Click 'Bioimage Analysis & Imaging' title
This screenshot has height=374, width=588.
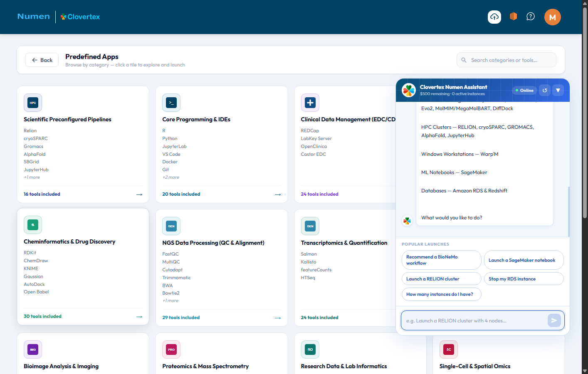61,366
